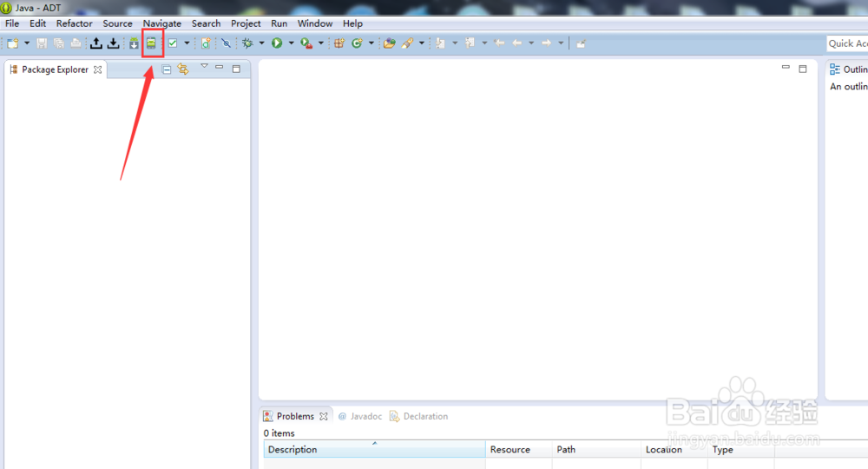Sort by the Description column header
This screenshot has height=469, width=868.
(374, 449)
